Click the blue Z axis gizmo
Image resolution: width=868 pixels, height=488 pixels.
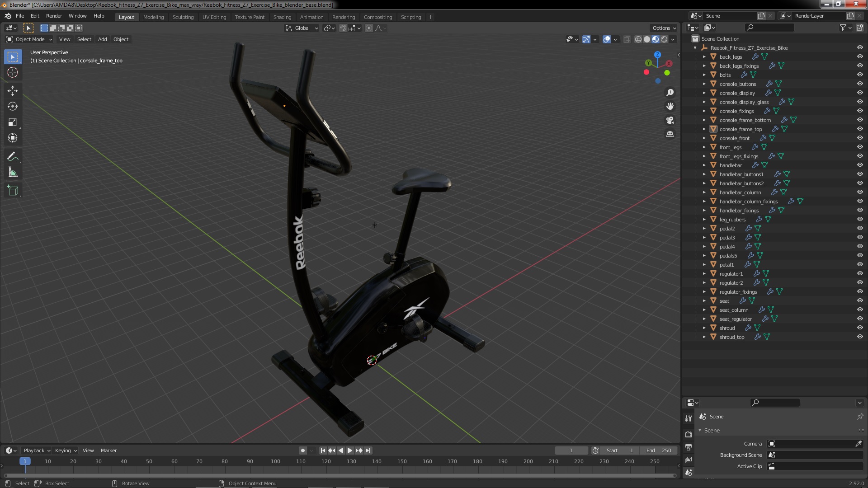(x=657, y=55)
